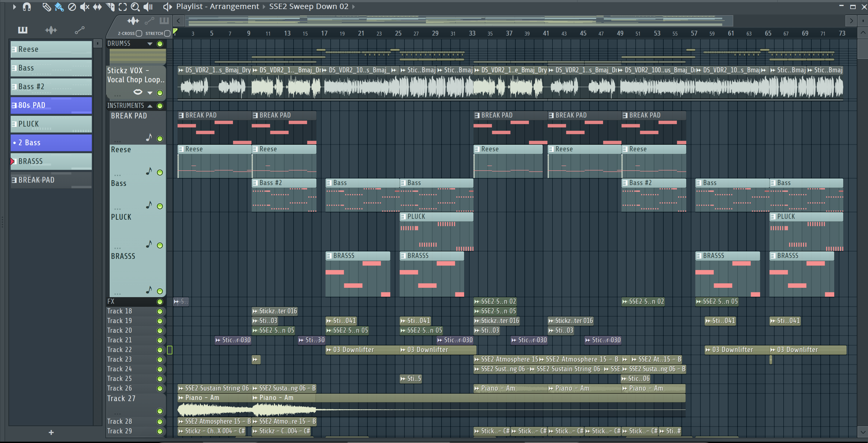Screen dimensions: 868x443
Task: Expand the Stickz VOX track dropdown arrow
Action: 150,93
